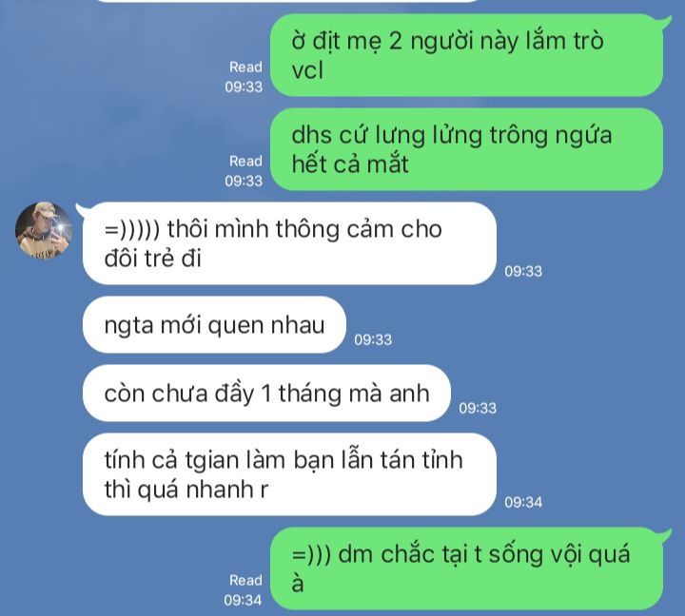
Task: Select the green bubble "dm chắc tại t sống"
Action: [x=466, y=568]
